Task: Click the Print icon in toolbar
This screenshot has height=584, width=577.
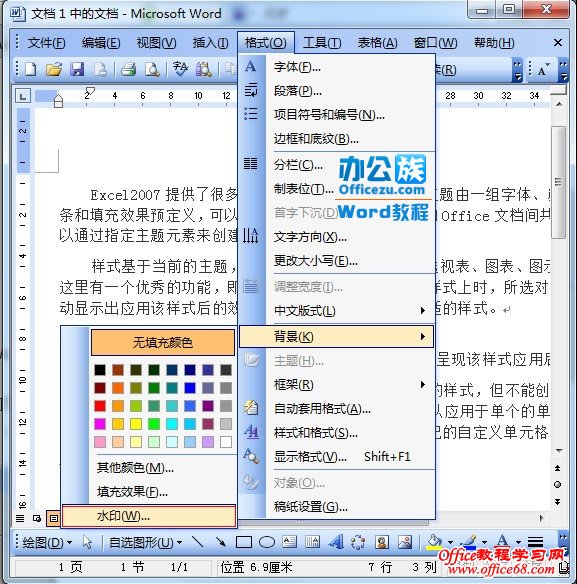Action: click(x=128, y=69)
